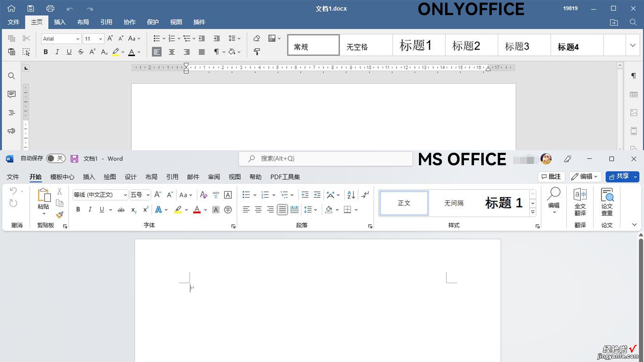The image size is (644, 362).
Task: Click ONLYOFFICE increase indent icon
Action: (217, 38)
